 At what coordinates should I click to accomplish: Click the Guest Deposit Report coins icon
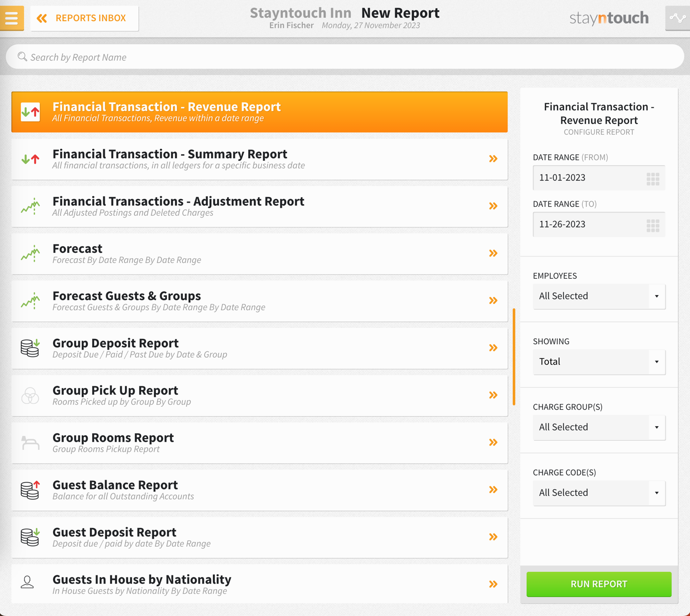click(31, 537)
